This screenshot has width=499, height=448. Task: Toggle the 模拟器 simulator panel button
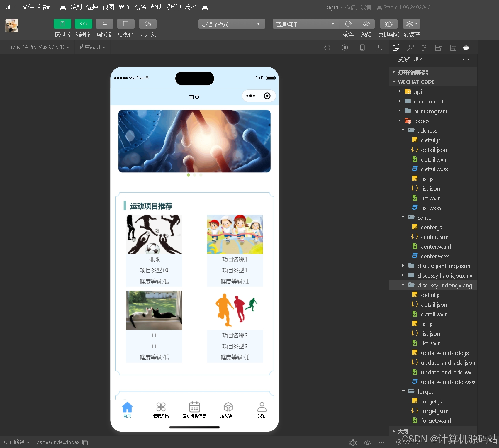[62, 24]
